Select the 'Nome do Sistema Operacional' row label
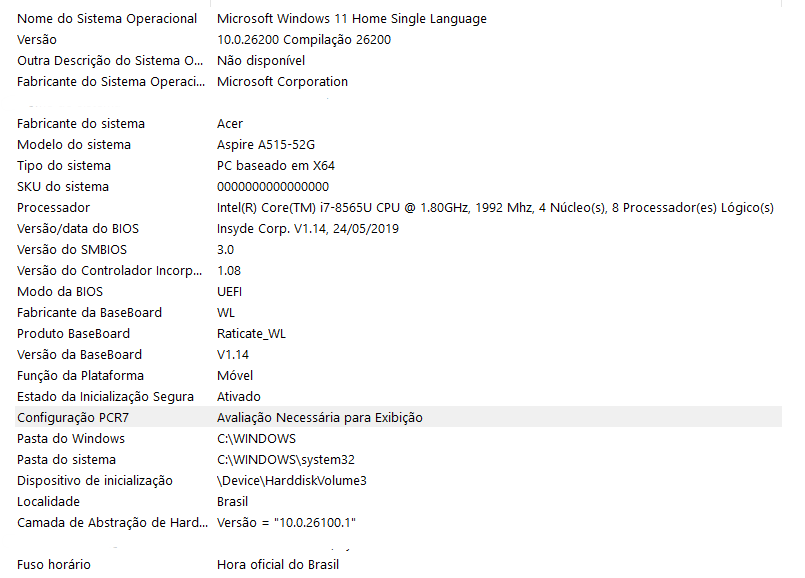The width and height of the screenshot is (805, 578). pyautogui.click(x=107, y=19)
